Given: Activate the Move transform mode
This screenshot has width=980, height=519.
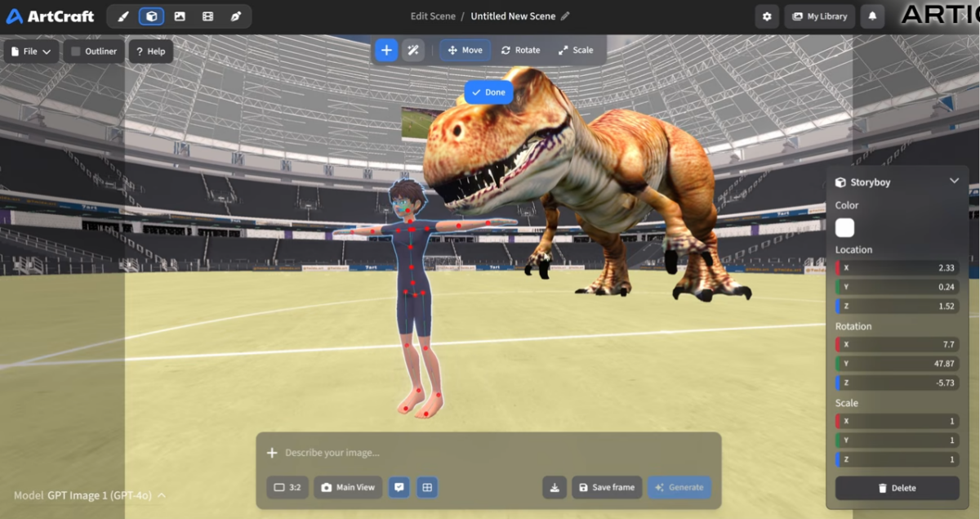Looking at the screenshot, I should (465, 50).
